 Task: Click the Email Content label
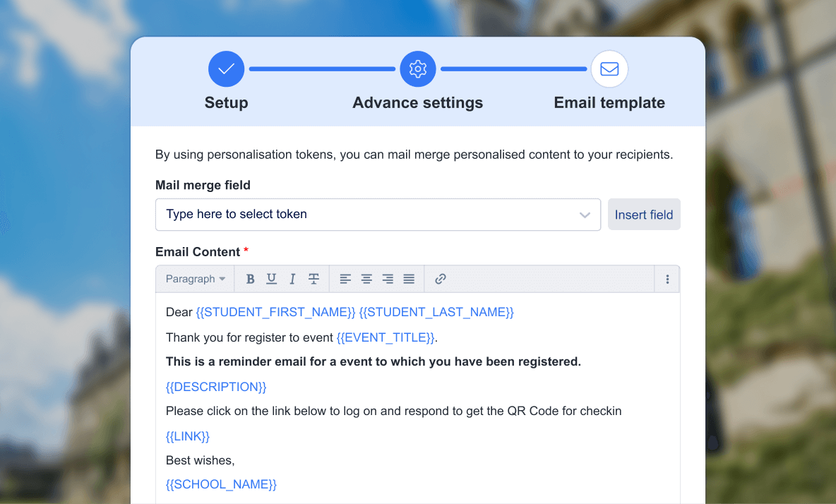point(197,252)
